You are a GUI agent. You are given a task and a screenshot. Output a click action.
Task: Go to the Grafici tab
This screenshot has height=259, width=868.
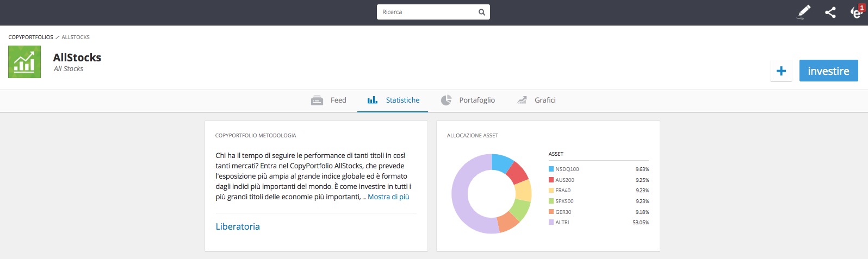pyautogui.click(x=536, y=100)
